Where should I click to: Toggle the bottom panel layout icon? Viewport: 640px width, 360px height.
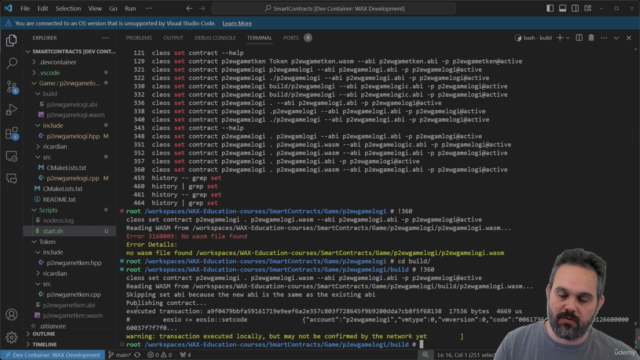(x=562, y=8)
